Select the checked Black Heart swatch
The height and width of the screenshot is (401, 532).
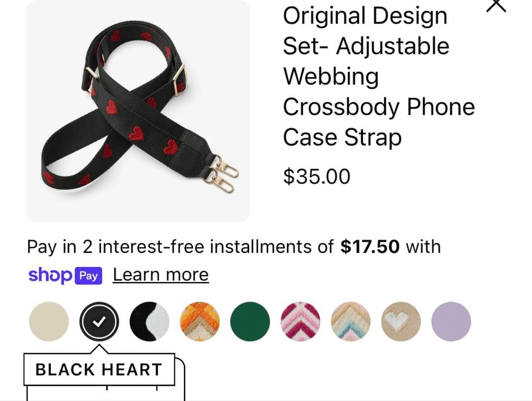point(99,321)
